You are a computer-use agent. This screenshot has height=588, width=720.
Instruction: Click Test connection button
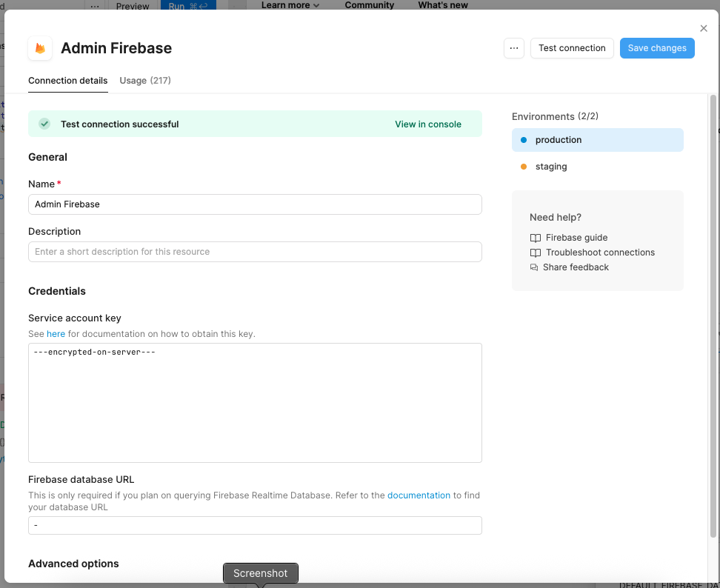pos(572,48)
